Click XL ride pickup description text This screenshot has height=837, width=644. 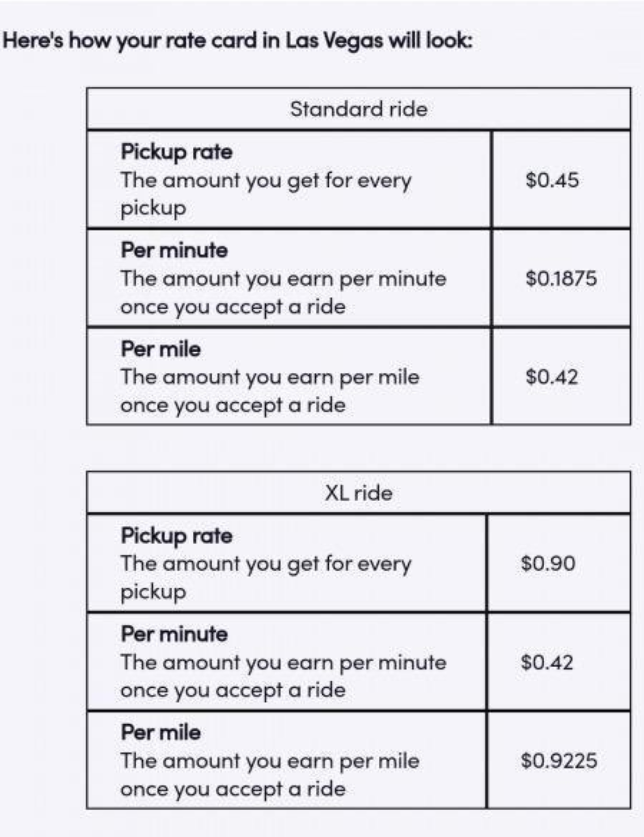(x=266, y=578)
